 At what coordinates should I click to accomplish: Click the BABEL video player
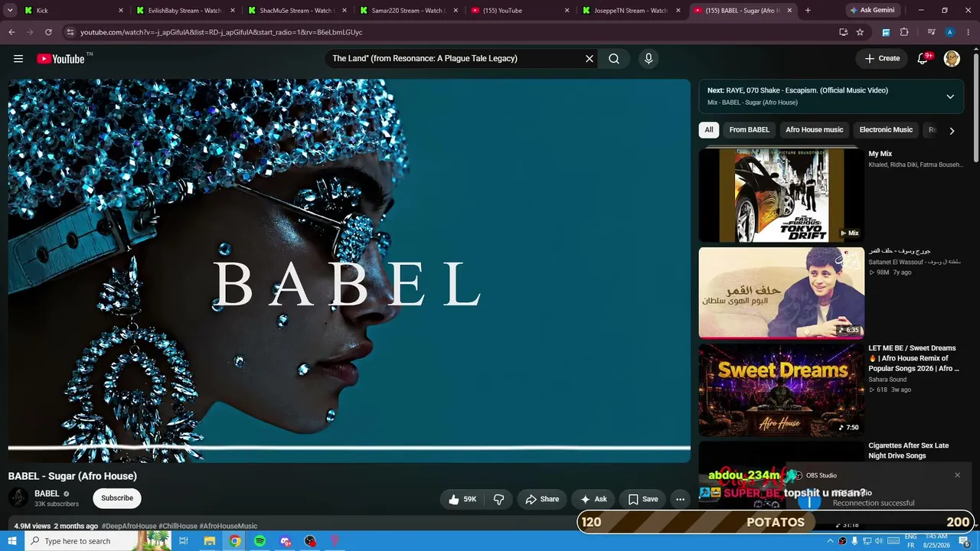349,270
